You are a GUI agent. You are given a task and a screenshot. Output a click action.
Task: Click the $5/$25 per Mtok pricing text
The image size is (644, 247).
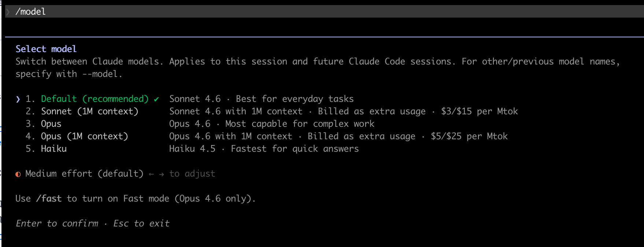pyautogui.click(x=469, y=136)
